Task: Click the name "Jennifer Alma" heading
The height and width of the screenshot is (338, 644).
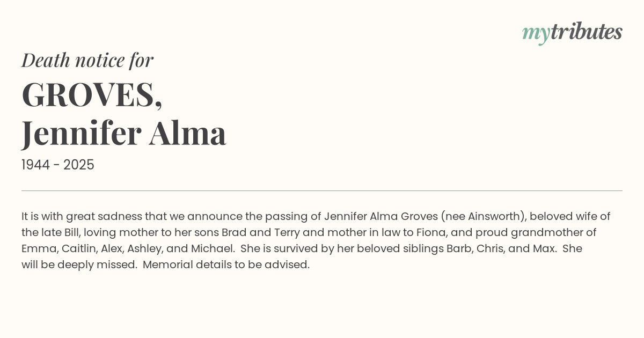Action: [x=123, y=133]
